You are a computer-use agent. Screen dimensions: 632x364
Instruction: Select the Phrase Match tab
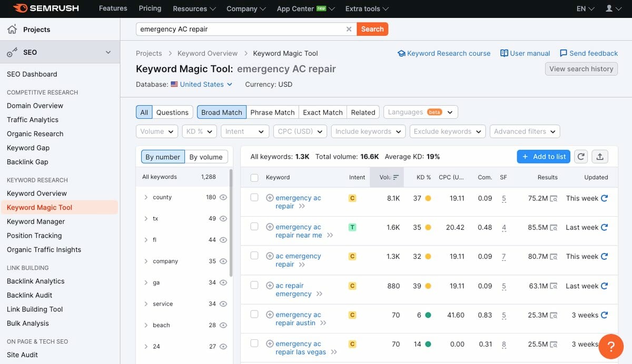coord(272,112)
